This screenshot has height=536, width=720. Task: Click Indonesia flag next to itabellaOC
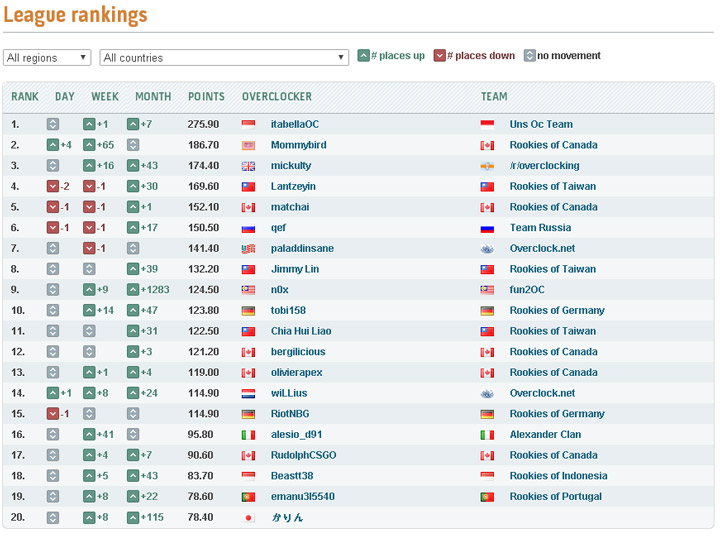coord(249,124)
